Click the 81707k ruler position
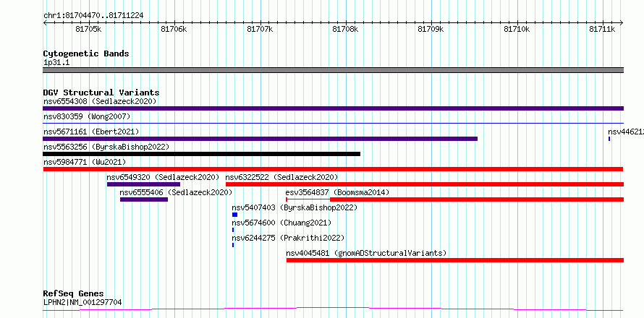 260,29
